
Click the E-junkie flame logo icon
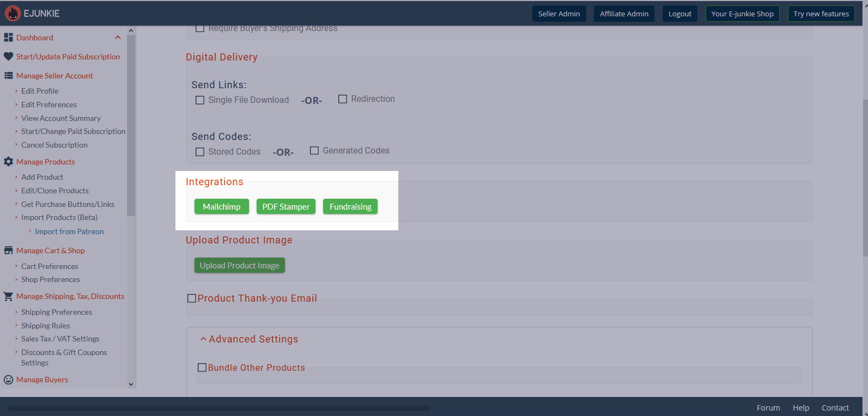[x=13, y=14]
